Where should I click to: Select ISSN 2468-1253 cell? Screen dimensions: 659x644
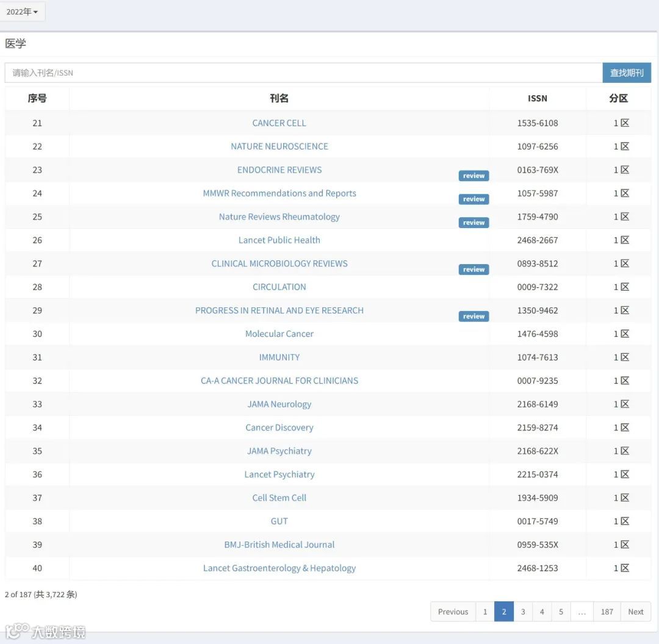(x=538, y=568)
